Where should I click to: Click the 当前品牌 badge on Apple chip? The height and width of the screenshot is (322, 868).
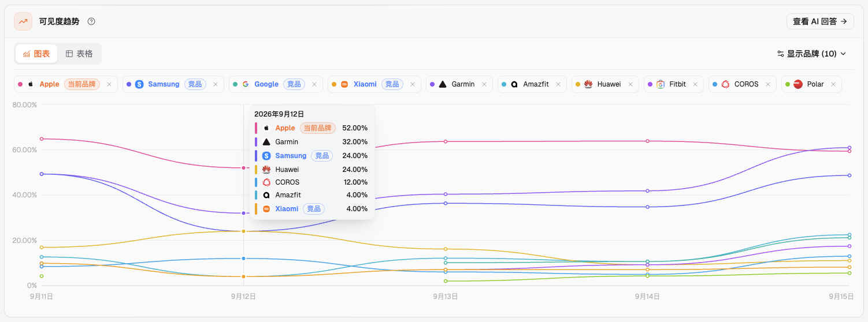click(x=82, y=84)
